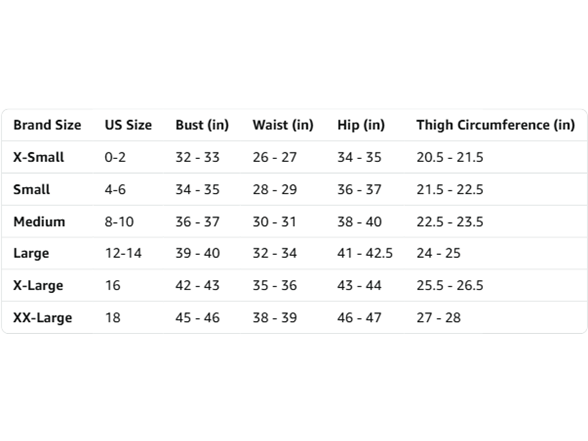Click the hip value 41 - 42.5
Image resolution: width=588 pixels, height=441 pixels.
click(365, 253)
